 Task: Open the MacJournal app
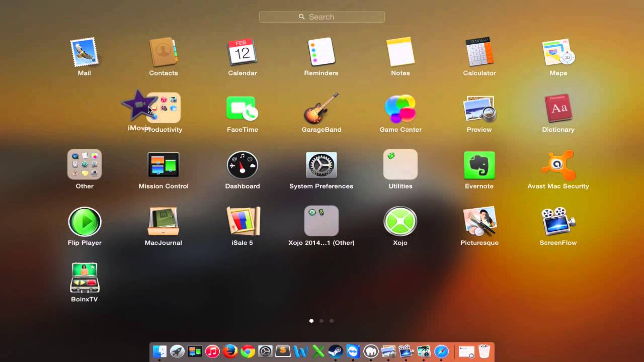[x=163, y=221]
